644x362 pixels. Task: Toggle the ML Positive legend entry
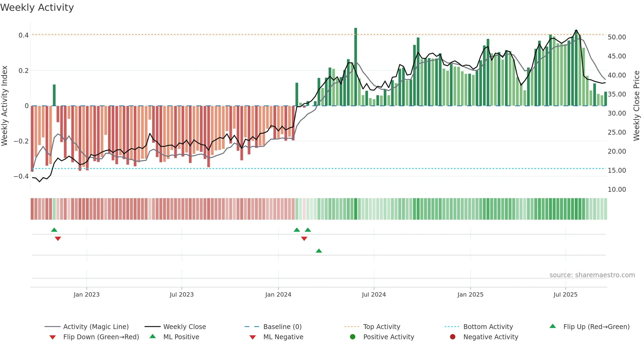coord(174,337)
